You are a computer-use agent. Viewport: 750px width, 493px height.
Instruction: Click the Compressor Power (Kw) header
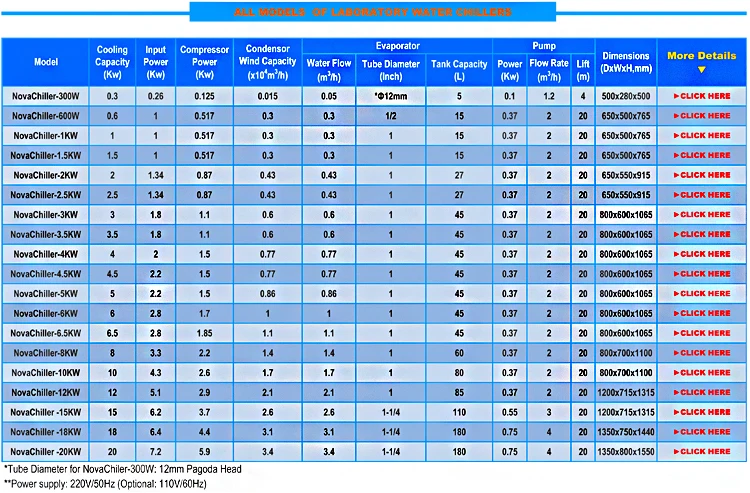(x=204, y=62)
